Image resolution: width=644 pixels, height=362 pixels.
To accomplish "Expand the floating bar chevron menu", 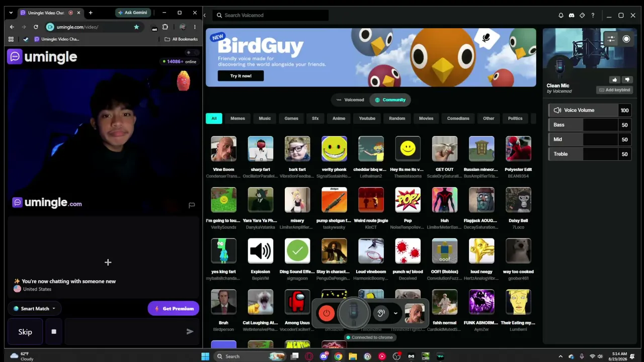I will click(395, 313).
